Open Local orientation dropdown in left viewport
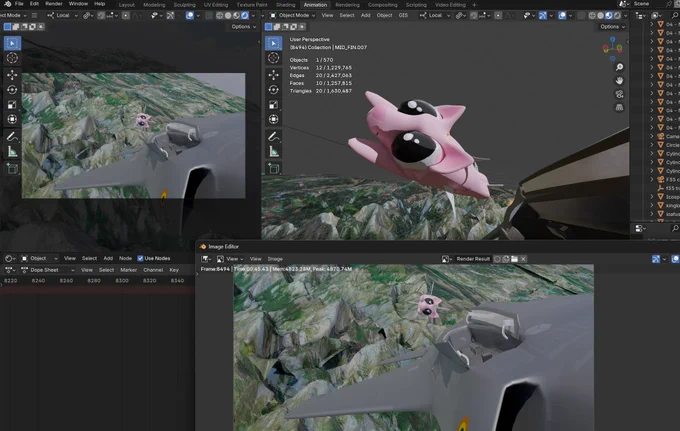The image size is (680, 431). [x=62, y=15]
